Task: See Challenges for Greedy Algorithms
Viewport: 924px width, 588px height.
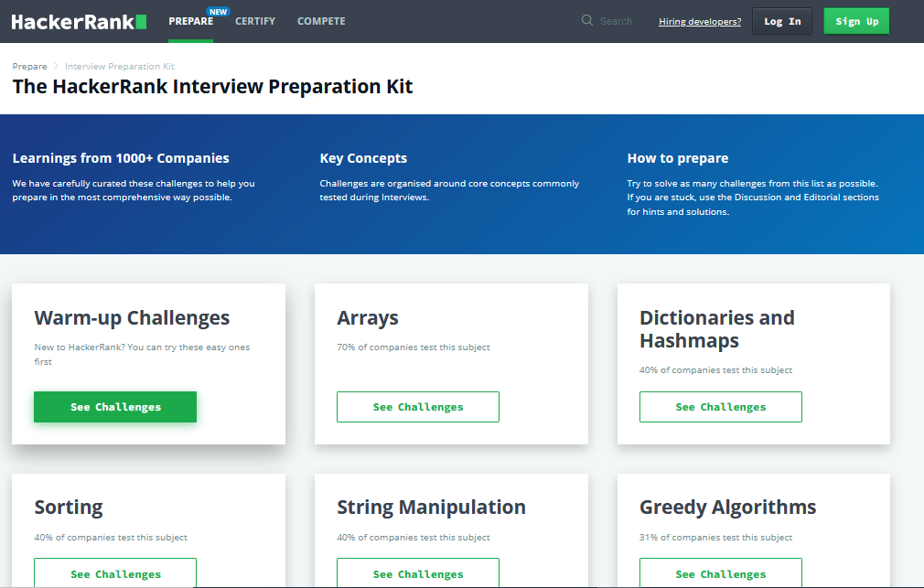Action: [x=721, y=572]
